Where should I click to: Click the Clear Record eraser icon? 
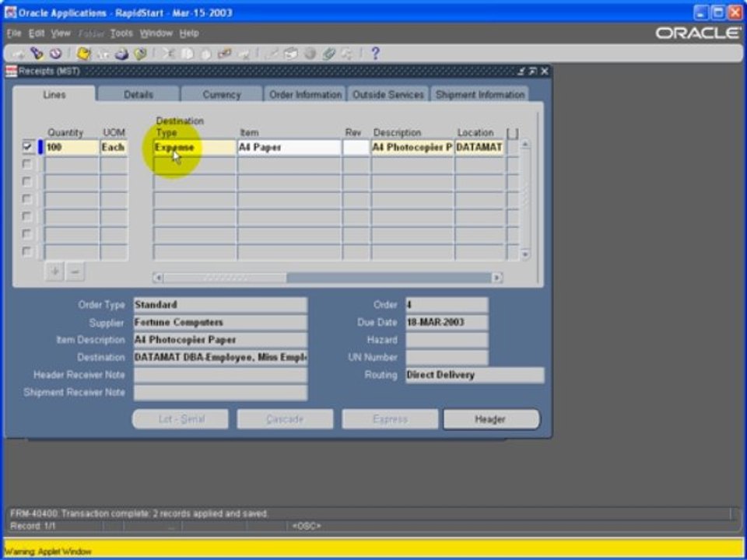(x=224, y=54)
